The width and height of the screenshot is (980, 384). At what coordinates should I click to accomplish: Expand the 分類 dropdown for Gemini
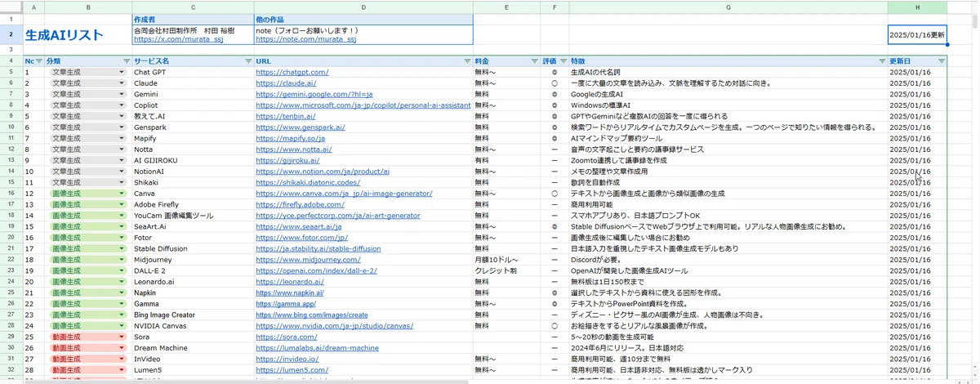pos(122,94)
